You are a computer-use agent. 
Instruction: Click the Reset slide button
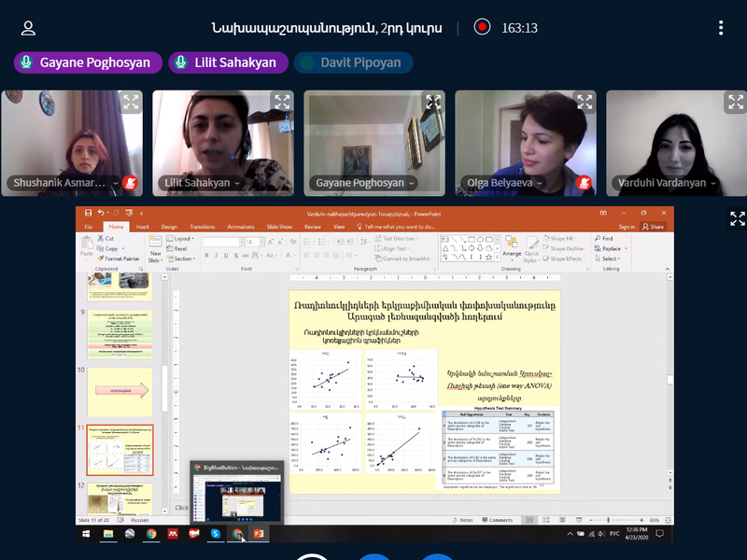(x=176, y=248)
